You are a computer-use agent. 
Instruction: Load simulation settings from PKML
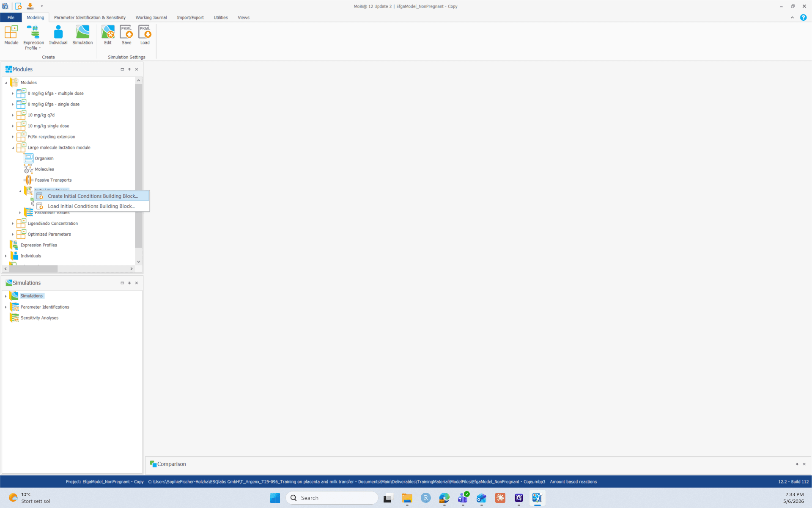pos(145,35)
